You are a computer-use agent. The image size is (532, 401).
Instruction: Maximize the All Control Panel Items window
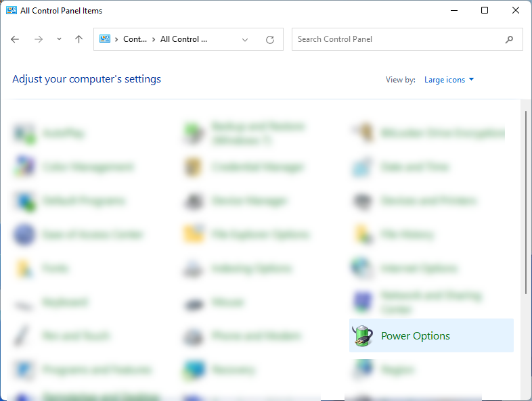485,11
